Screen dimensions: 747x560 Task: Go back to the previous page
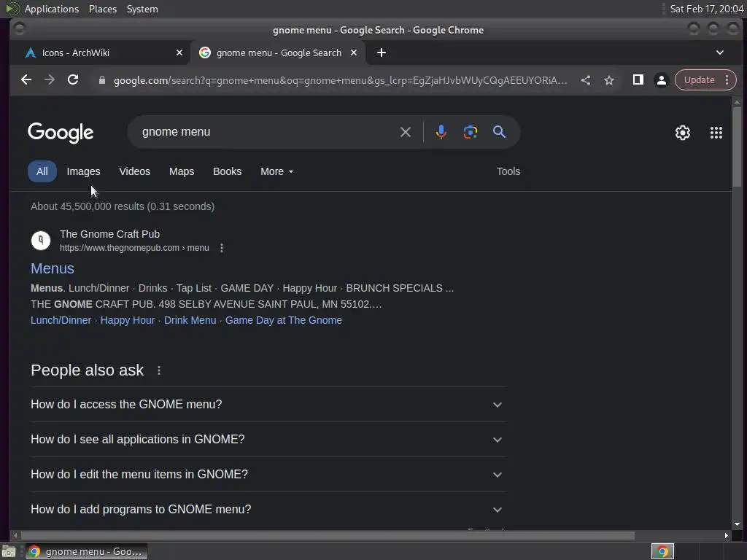point(26,80)
